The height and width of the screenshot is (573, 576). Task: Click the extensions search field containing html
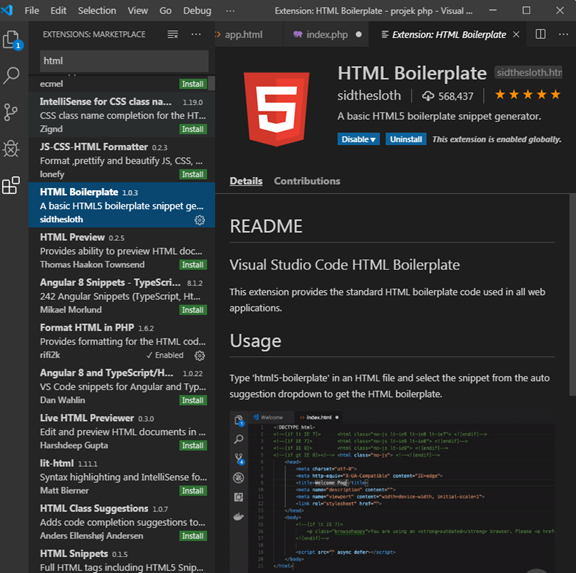[x=124, y=61]
